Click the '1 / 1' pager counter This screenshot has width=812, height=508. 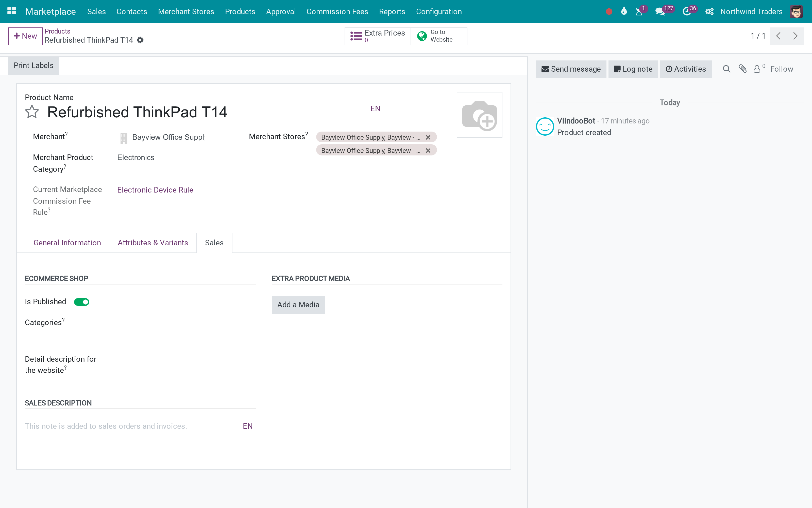click(x=758, y=36)
